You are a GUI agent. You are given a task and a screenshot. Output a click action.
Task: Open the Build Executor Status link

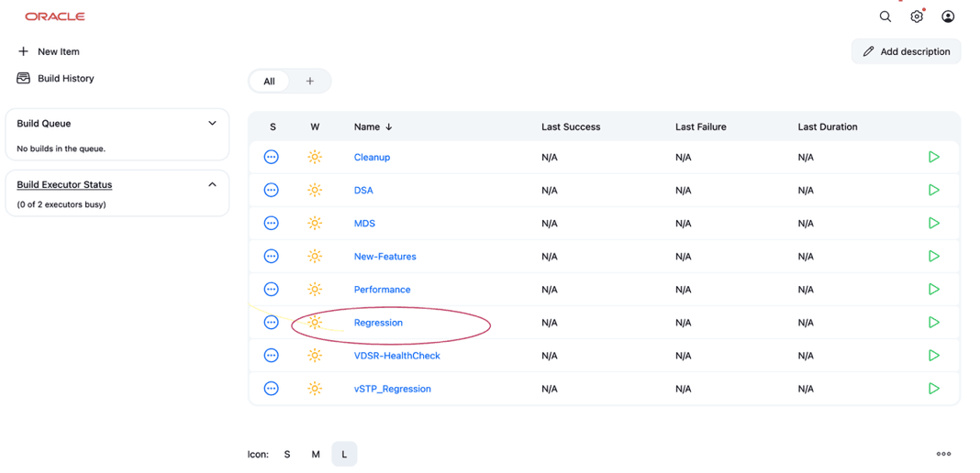tap(64, 184)
